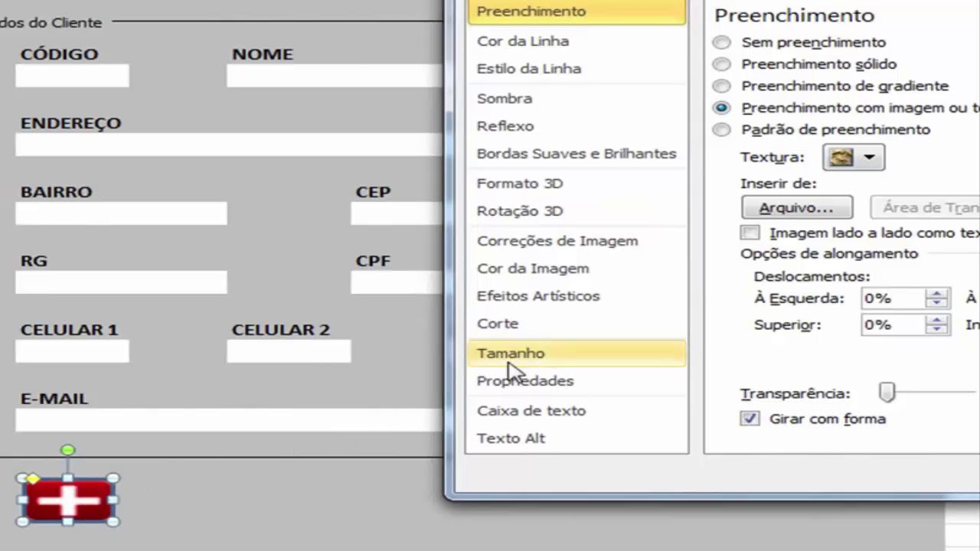The image size is (980, 551).
Task: Click the CEP input field
Action: click(397, 214)
